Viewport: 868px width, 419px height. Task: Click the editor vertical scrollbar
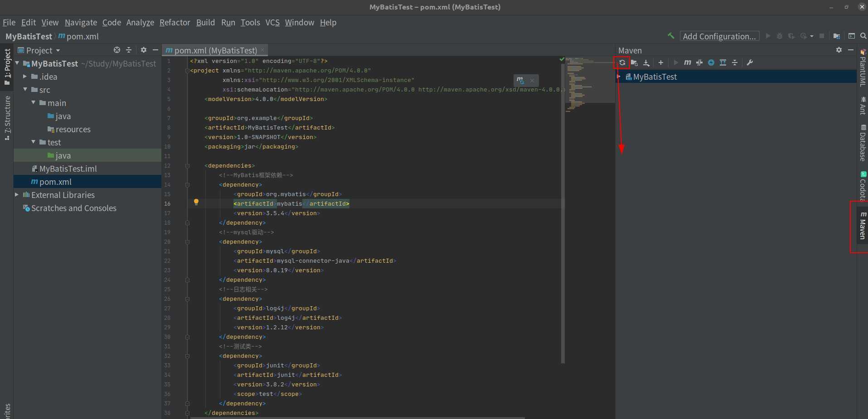pos(563,213)
